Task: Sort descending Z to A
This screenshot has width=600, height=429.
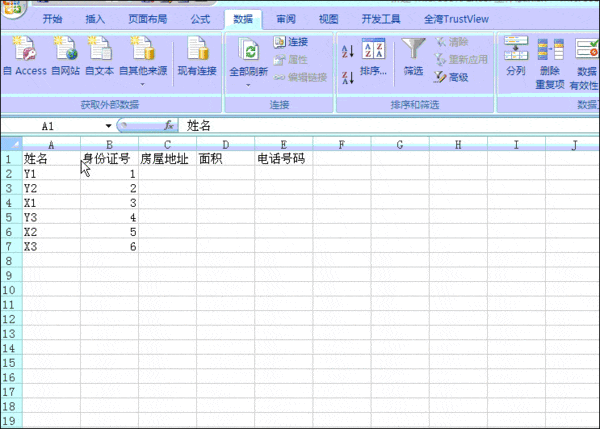Action: click(347, 78)
